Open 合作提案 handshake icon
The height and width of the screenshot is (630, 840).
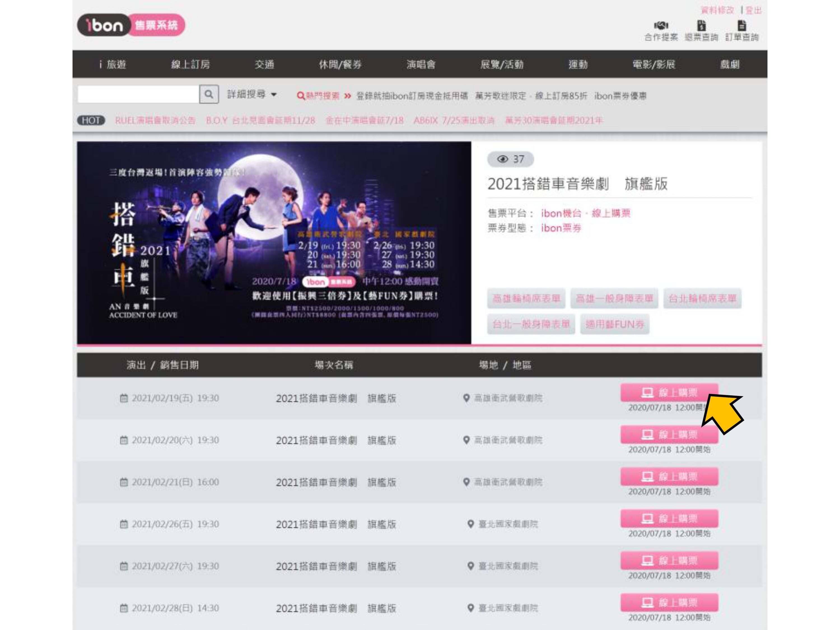(x=661, y=25)
